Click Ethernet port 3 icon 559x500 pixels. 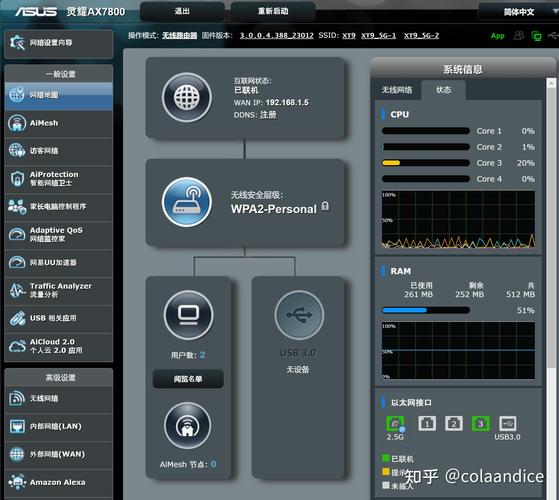[481, 423]
